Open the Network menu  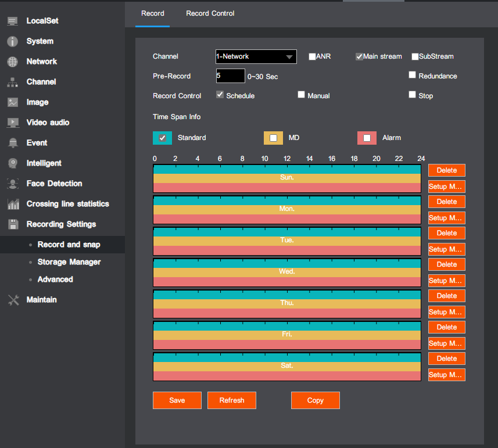pyautogui.click(x=42, y=62)
